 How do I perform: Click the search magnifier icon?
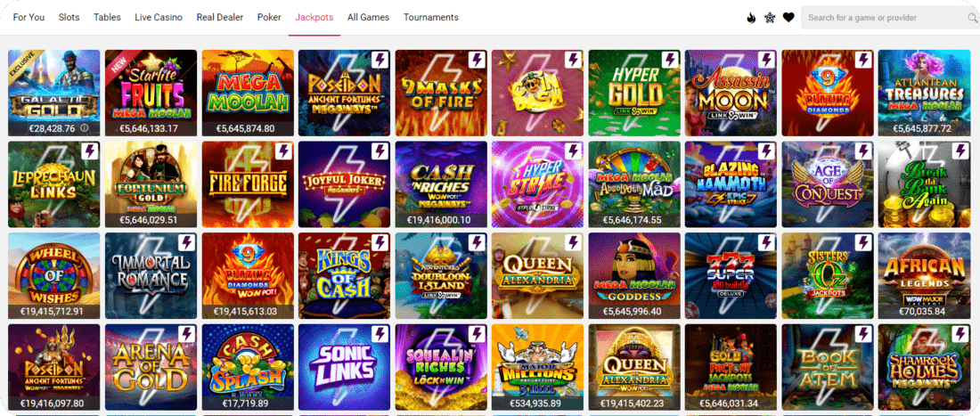[973, 18]
